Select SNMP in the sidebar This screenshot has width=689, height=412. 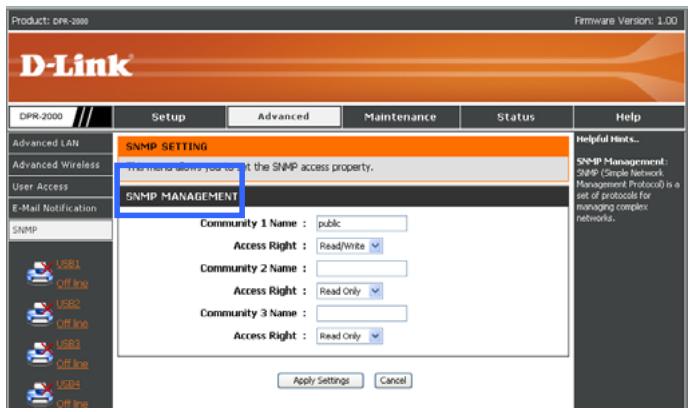pyautogui.click(x=60, y=230)
